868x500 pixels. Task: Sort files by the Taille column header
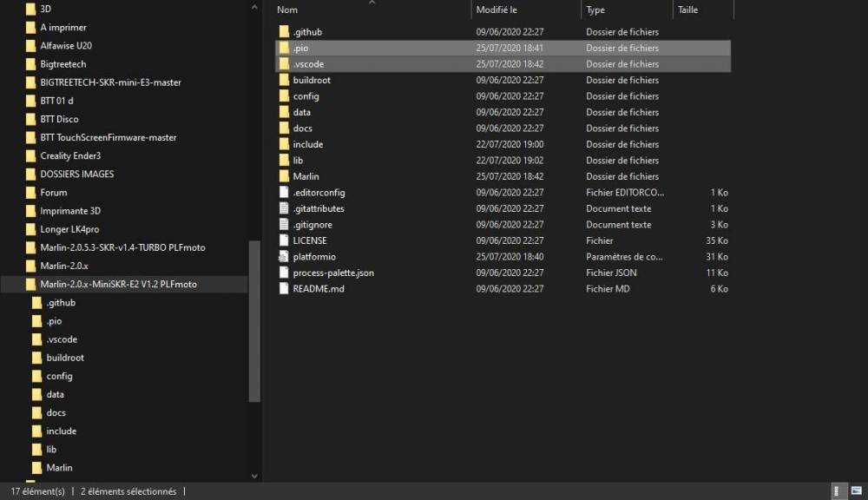687,10
